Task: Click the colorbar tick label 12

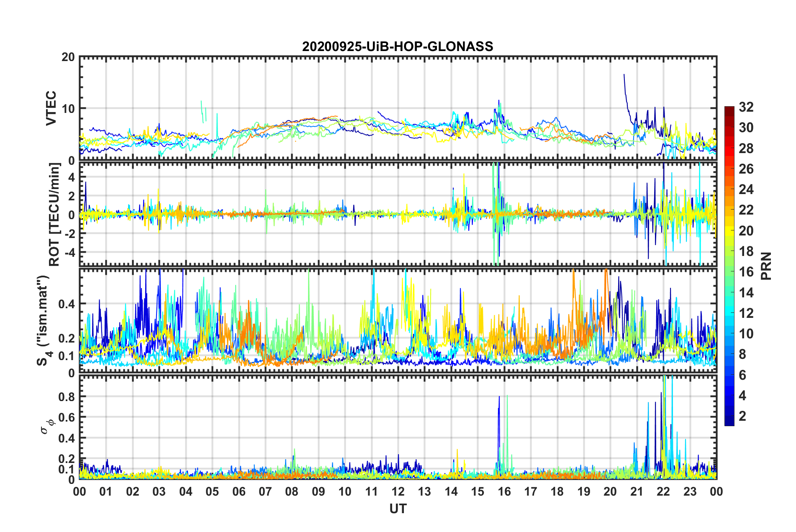Action: tap(746, 313)
